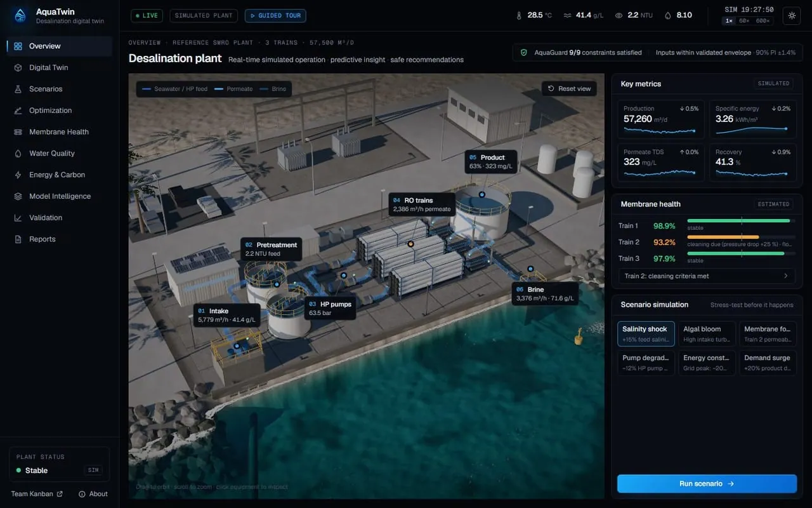Navigate to Reports in the sidebar
Screen dimensions: 812x508
pyautogui.click(x=60, y=239)
